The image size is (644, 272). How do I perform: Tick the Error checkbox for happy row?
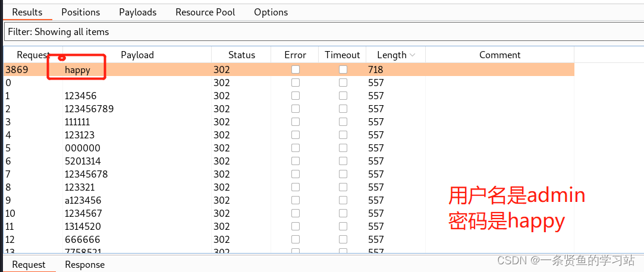pyautogui.click(x=296, y=69)
